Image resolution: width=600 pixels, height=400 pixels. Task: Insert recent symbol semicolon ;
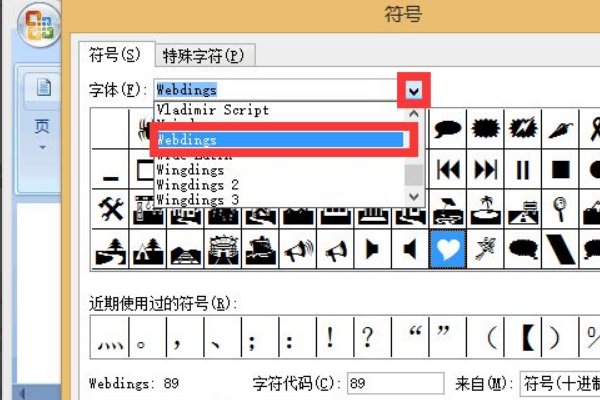(x=260, y=337)
